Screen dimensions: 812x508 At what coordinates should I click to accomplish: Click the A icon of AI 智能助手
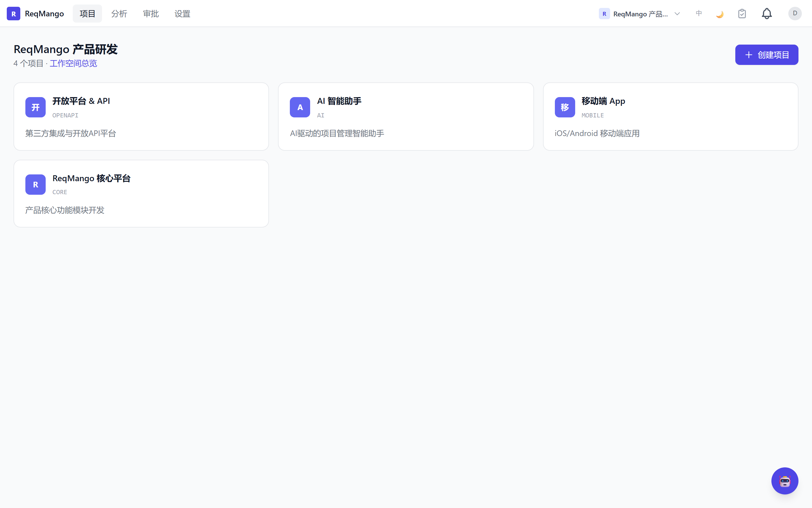(x=300, y=107)
